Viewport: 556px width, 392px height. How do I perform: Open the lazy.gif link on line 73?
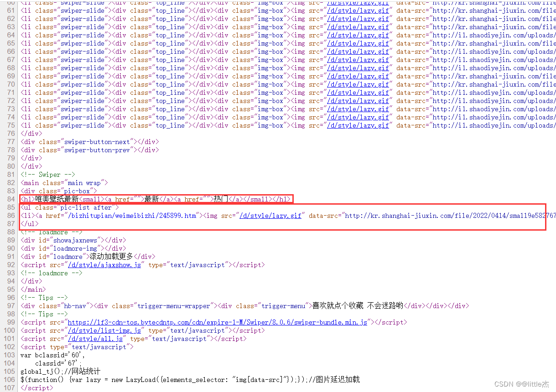[358, 109]
